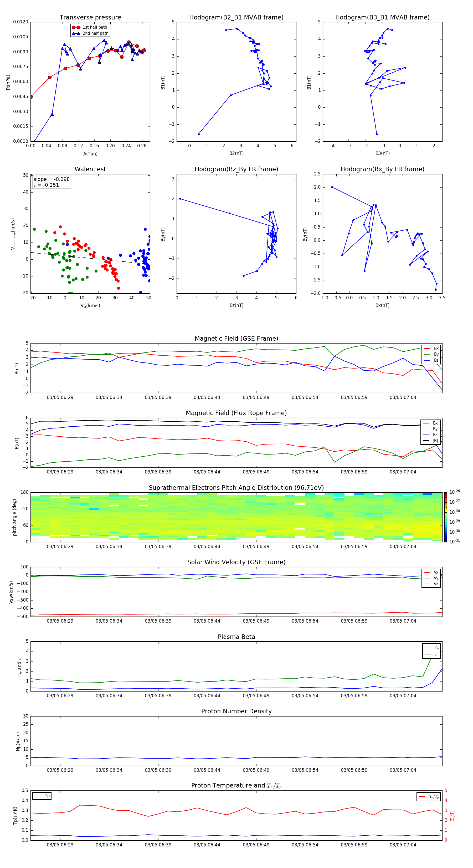Click the Hodogram(Bx_By FR frame) title

[382, 169]
